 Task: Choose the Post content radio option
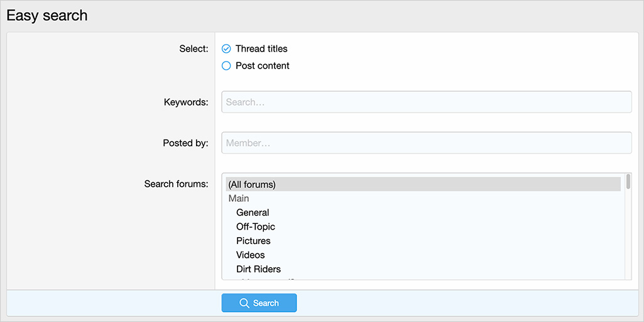click(226, 65)
